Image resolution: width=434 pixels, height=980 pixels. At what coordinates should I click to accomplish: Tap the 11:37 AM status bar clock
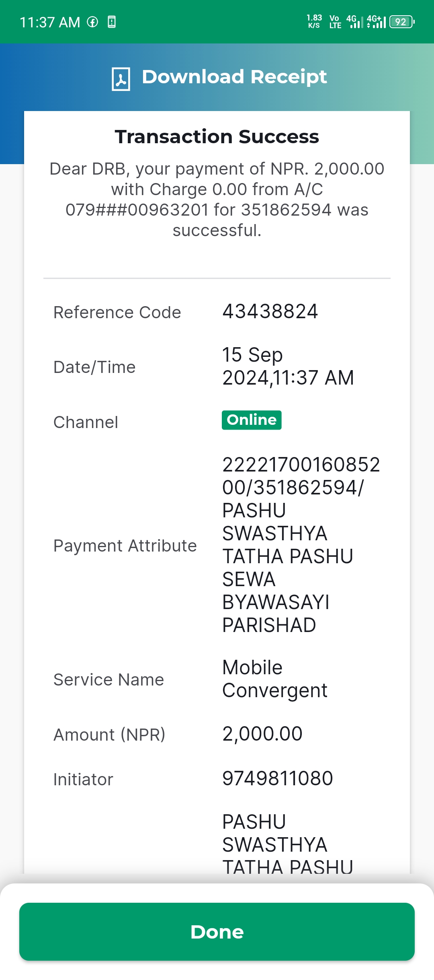(x=50, y=22)
